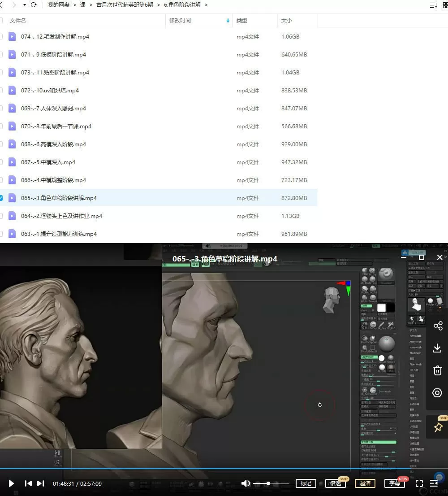Download the current video file
The width and height of the screenshot is (448, 496).
438,348
